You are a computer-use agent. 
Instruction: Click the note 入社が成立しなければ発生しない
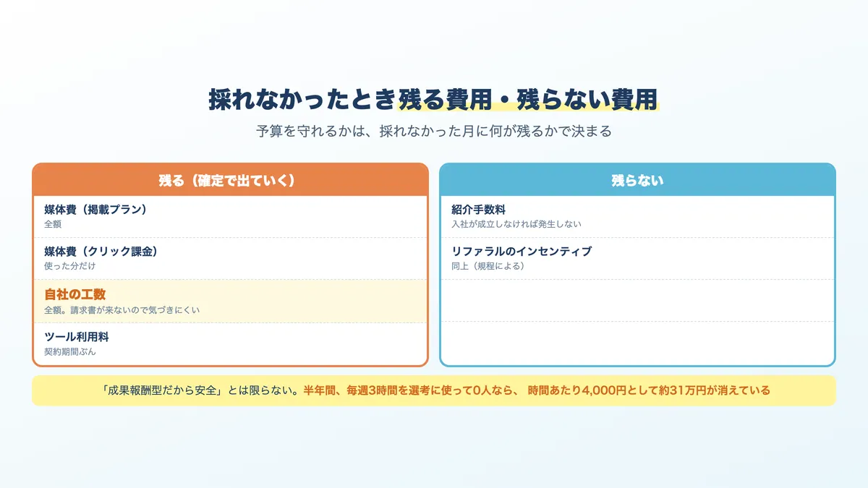pyautogui.click(x=516, y=224)
